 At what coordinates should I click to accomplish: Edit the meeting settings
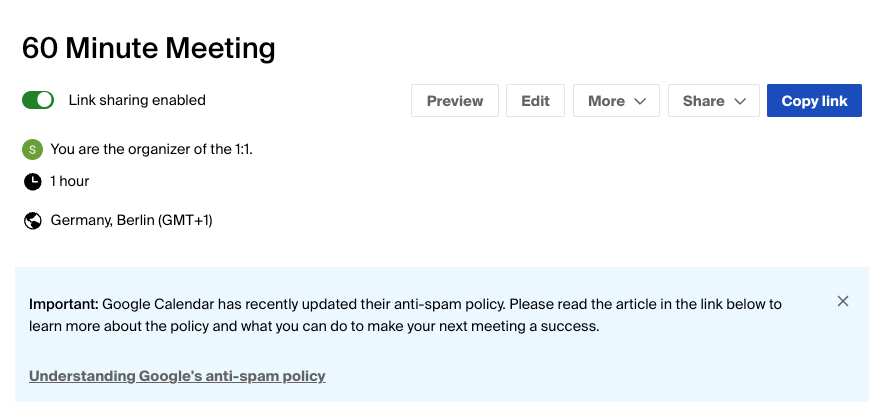click(535, 101)
